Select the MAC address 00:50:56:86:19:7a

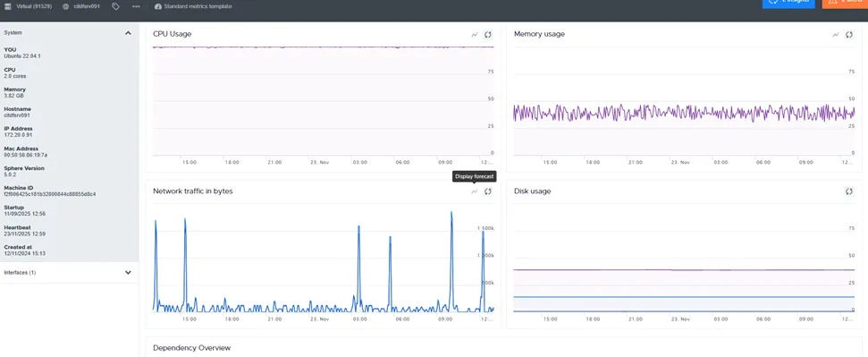click(25, 155)
